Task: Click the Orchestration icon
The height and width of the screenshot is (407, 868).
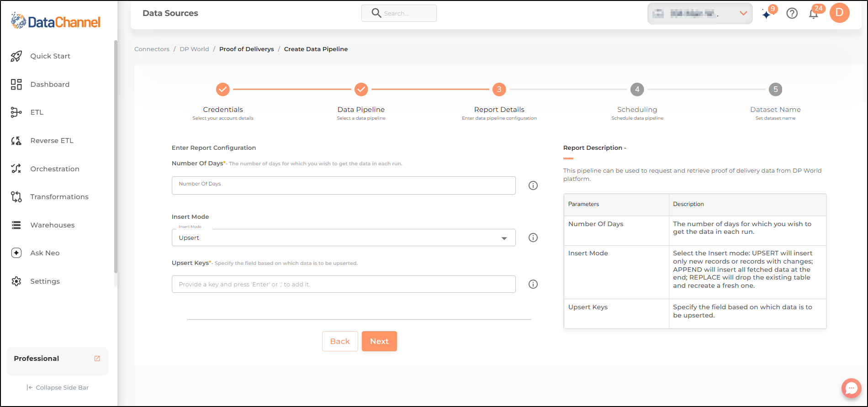Action: click(x=16, y=169)
